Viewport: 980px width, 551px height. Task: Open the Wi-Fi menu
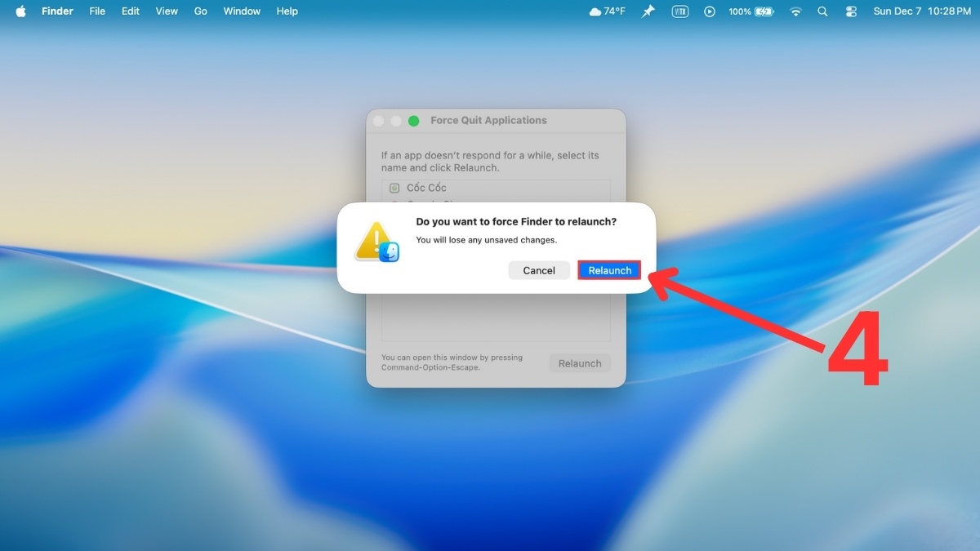pos(795,11)
